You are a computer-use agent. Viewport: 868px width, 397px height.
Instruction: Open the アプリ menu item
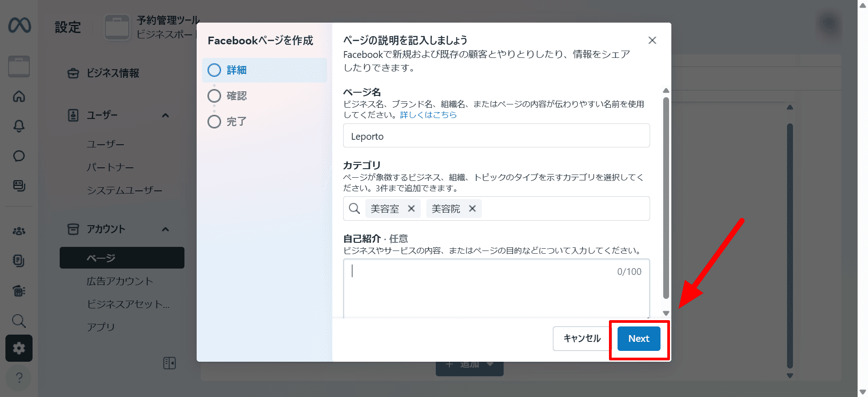[101, 327]
